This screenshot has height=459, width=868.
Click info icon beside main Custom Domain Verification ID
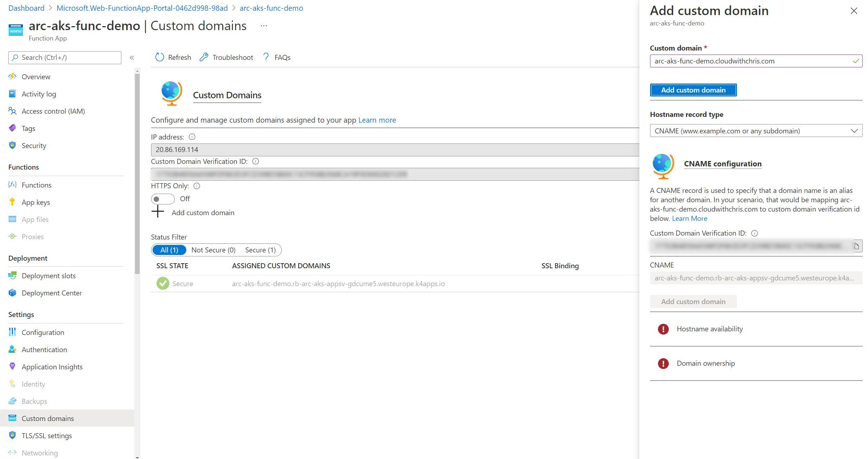[256, 161]
